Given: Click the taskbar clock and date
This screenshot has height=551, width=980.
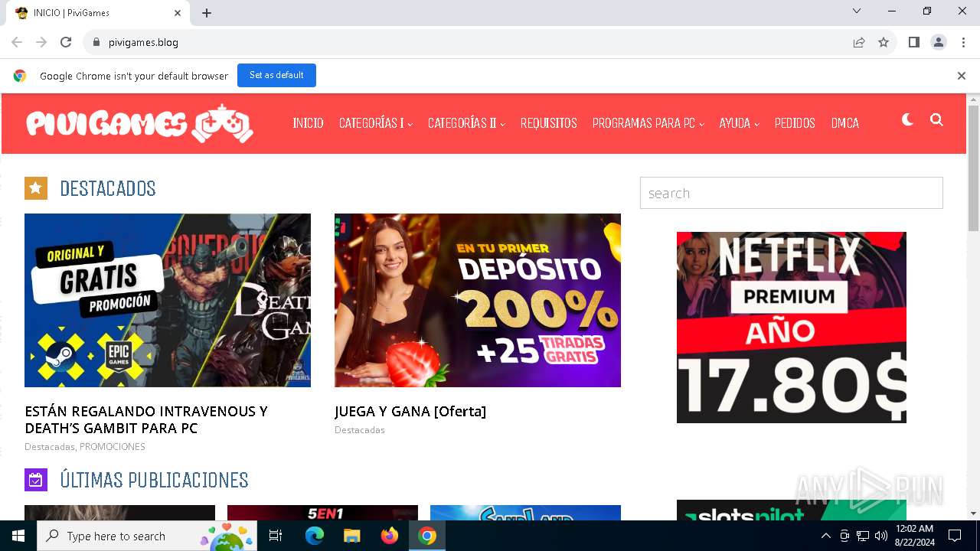Looking at the screenshot, I should coord(914,536).
